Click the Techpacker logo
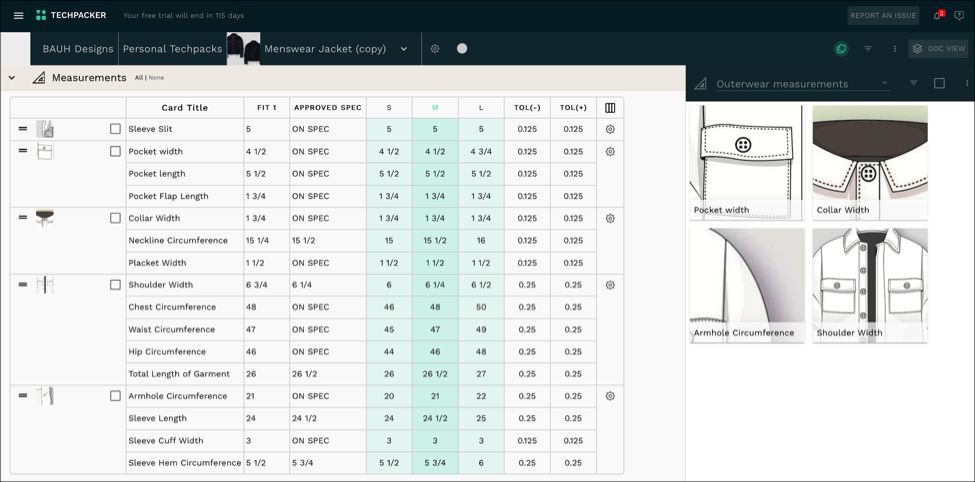975x482 pixels. tap(71, 15)
